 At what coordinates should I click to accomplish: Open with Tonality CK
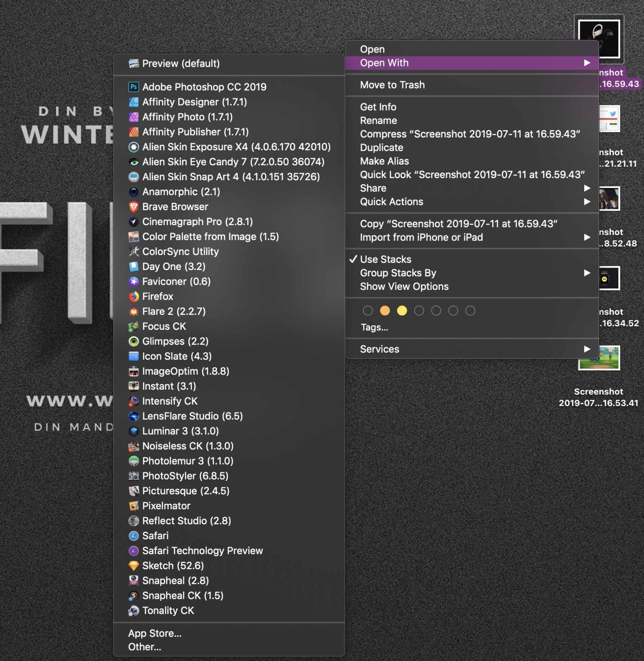(x=229, y=610)
